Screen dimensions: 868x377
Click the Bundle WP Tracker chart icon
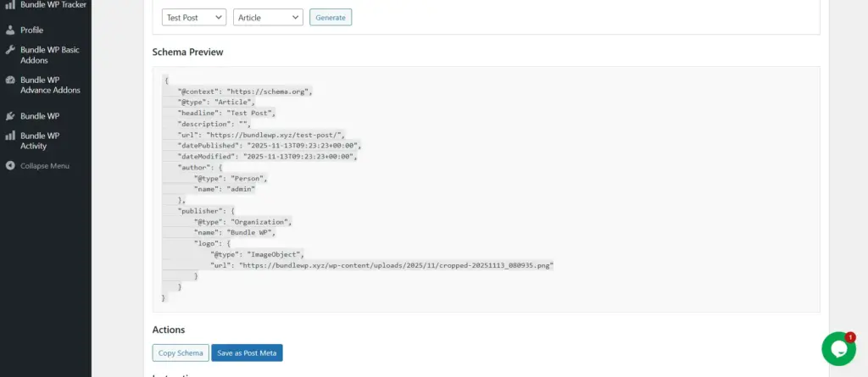[10, 4]
